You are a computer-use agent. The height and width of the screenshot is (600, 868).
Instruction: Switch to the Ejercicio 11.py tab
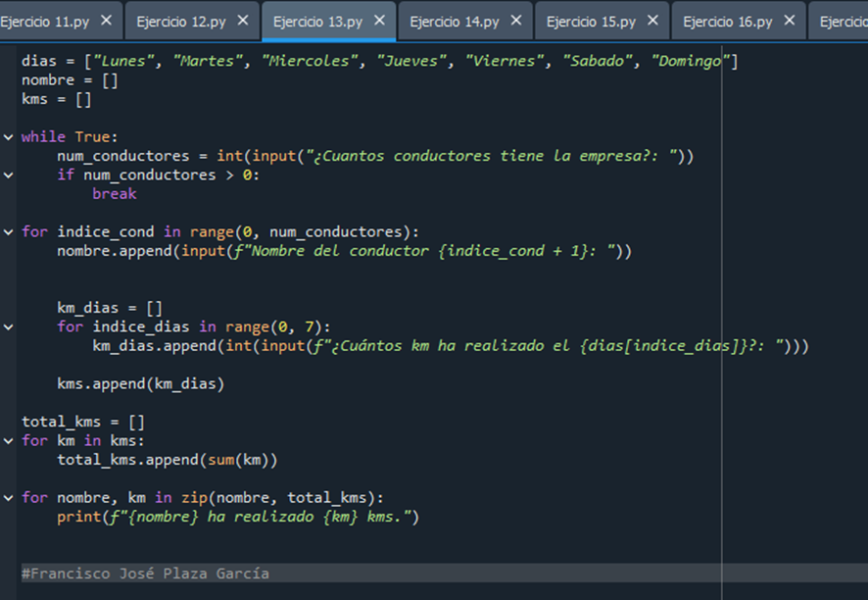(44, 22)
